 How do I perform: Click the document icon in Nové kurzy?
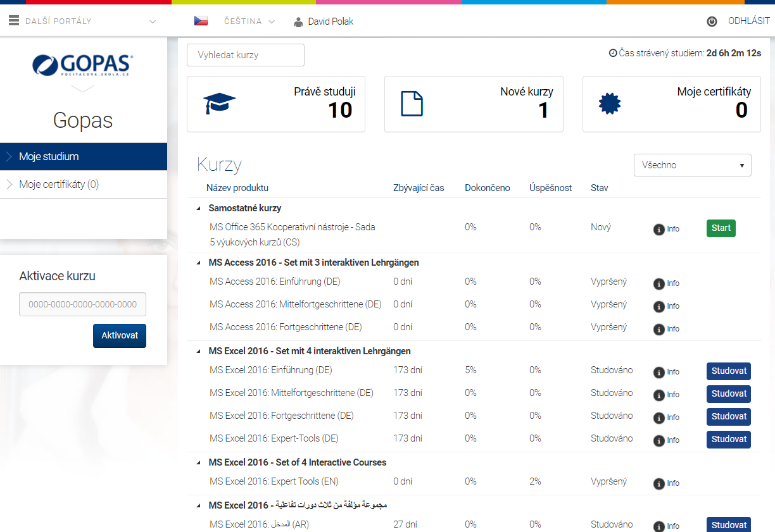[x=412, y=104]
